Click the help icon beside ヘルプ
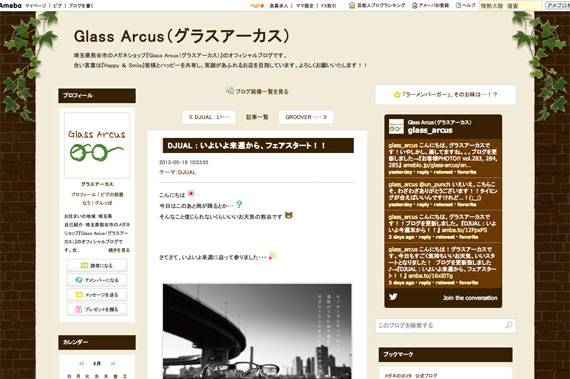570x379 pixels. 458,5
